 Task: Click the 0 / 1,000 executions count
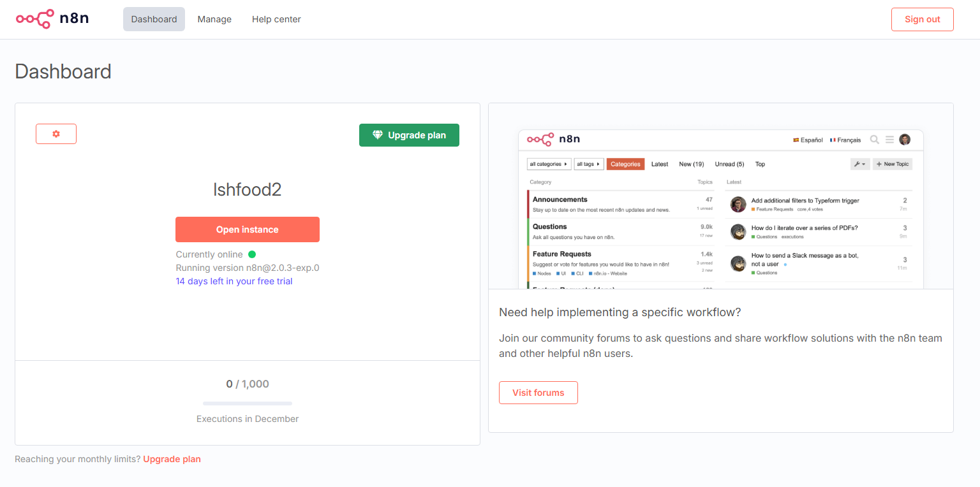[x=248, y=384]
